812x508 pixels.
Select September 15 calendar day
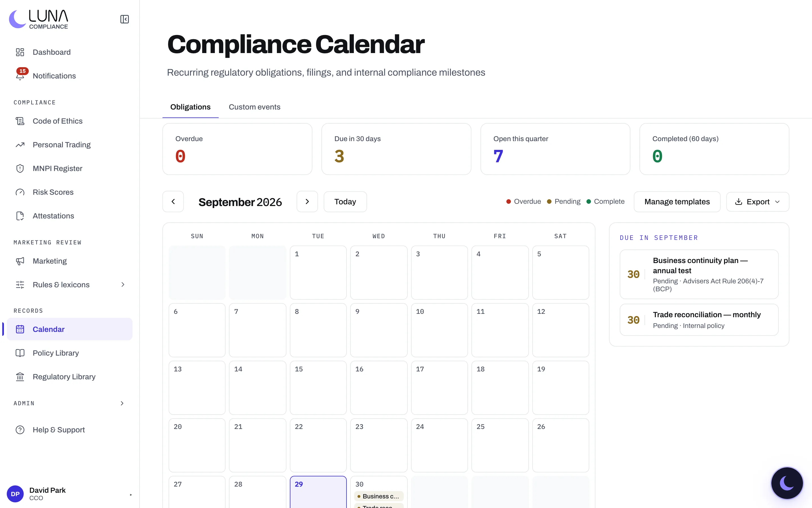pyautogui.click(x=318, y=388)
